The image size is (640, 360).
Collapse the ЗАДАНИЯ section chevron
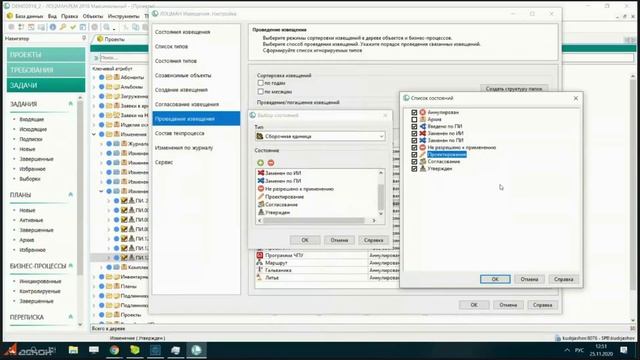[70, 104]
